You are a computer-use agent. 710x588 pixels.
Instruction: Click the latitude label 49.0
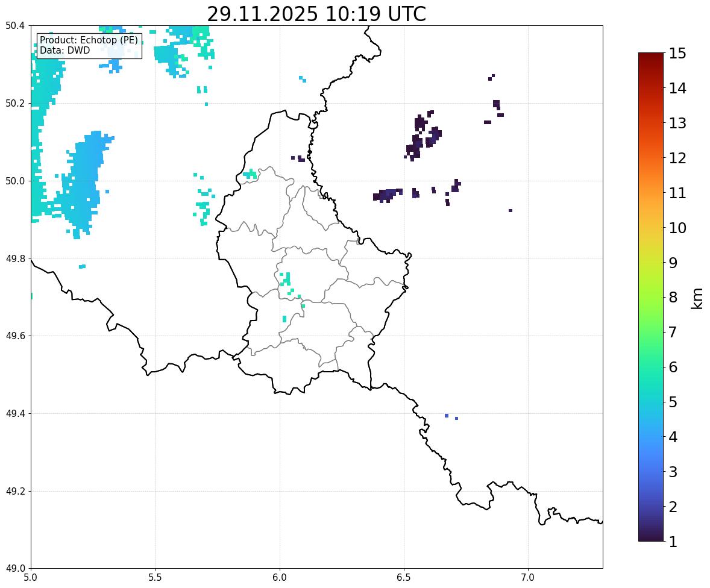pos(15,569)
